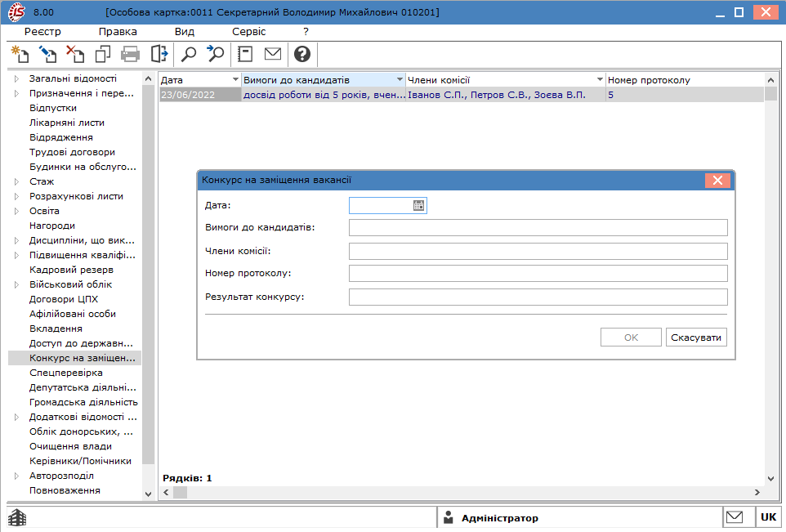Click the Delete record toolbar icon
Image resolution: width=786 pixels, height=532 pixels.
[75, 54]
